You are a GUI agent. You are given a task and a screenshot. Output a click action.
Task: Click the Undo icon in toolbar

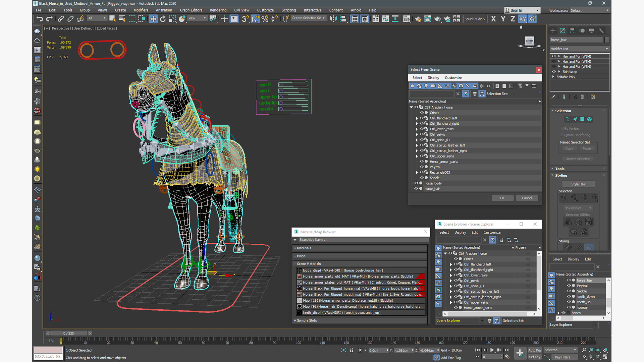[x=39, y=18]
